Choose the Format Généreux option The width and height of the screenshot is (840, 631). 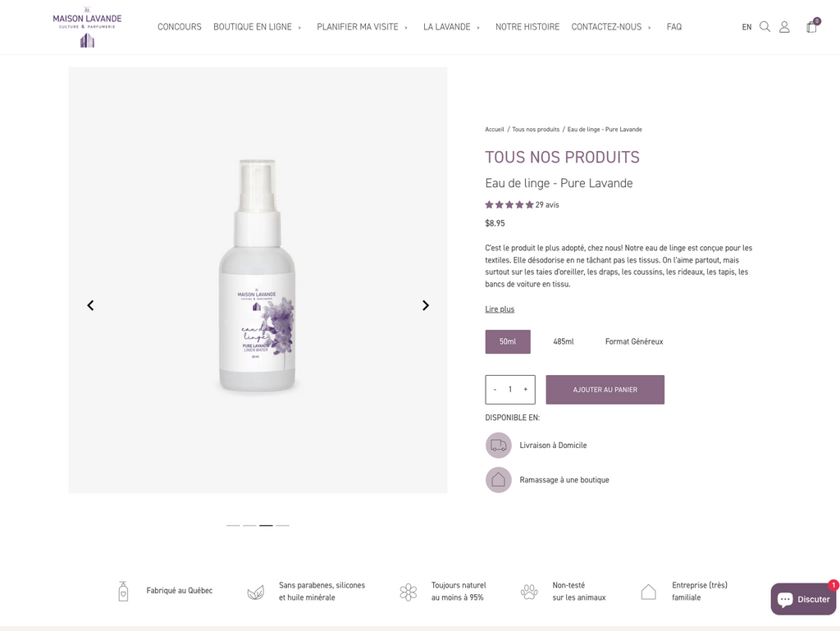(x=634, y=341)
